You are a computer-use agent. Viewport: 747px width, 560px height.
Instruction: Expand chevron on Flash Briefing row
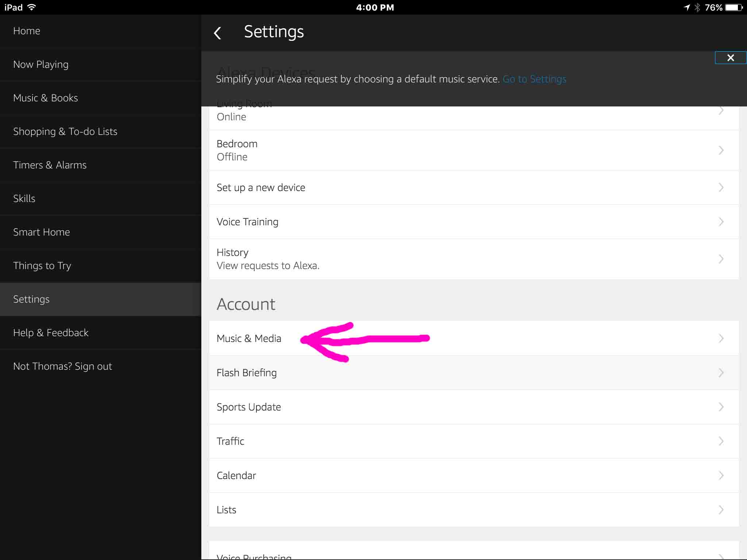[x=721, y=373]
